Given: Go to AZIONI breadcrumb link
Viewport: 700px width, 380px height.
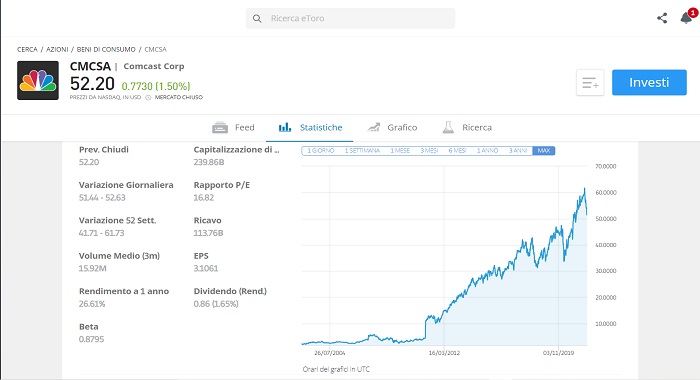Looking at the screenshot, I should pos(57,50).
